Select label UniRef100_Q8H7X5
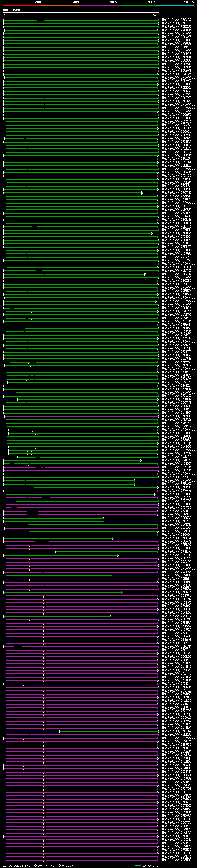The width and height of the screenshot is (197, 868). pos(177,128)
